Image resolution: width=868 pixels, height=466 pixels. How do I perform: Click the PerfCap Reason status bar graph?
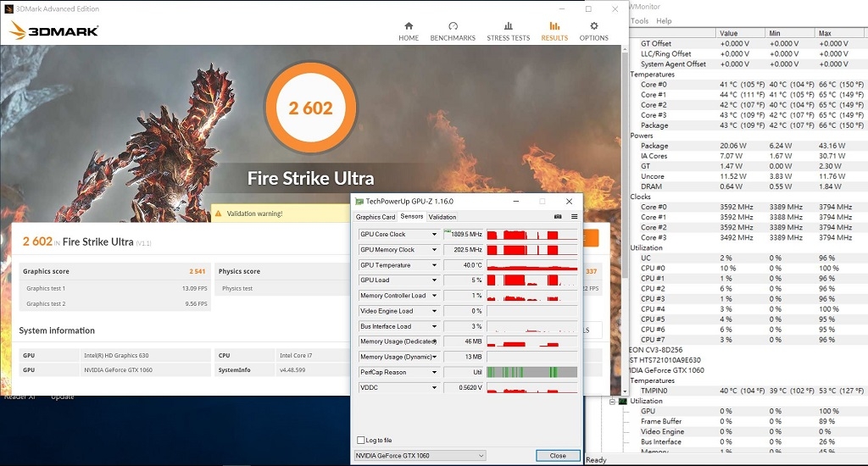[532, 373]
